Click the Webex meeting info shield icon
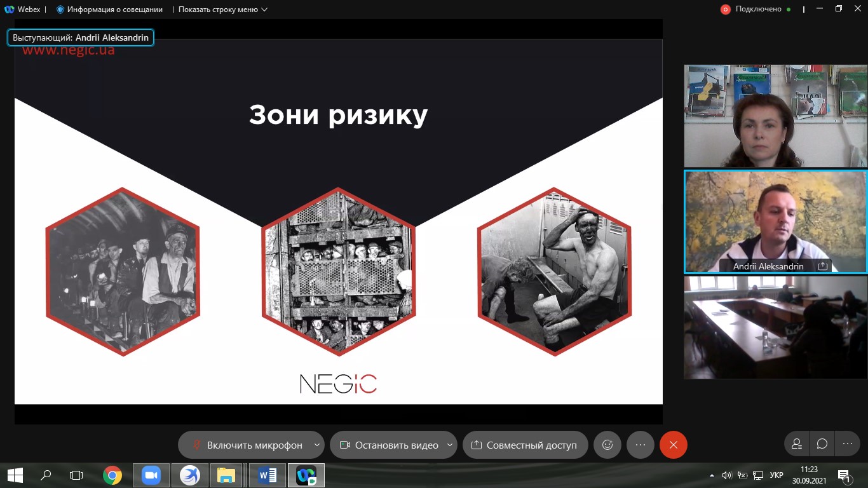Screen dimensions: 868x488 tap(60, 10)
